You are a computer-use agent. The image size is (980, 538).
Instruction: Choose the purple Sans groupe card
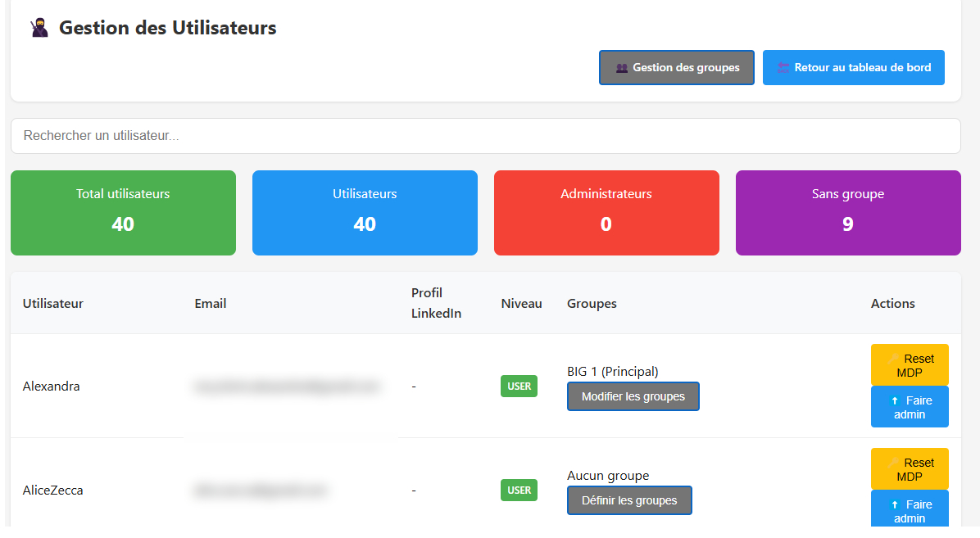coord(848,213)
